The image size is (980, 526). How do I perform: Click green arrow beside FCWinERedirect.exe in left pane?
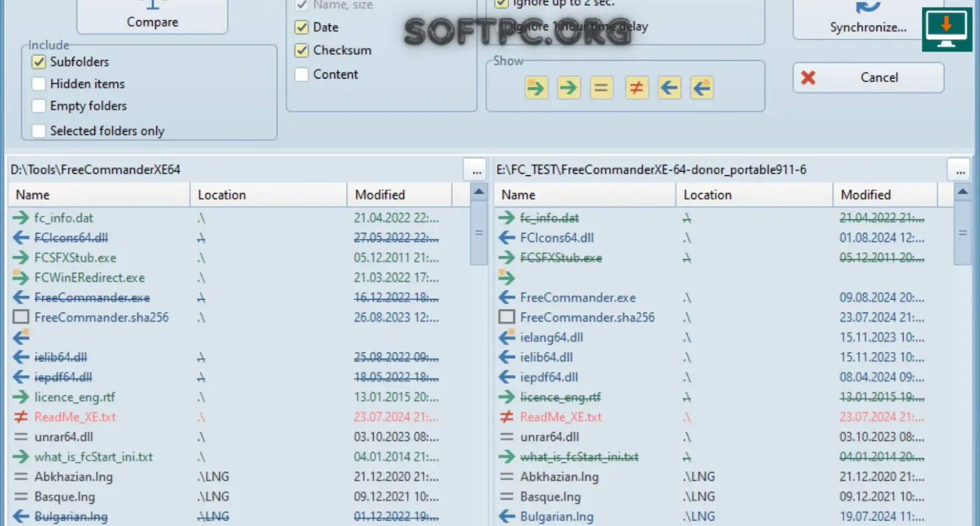(21, 277)
